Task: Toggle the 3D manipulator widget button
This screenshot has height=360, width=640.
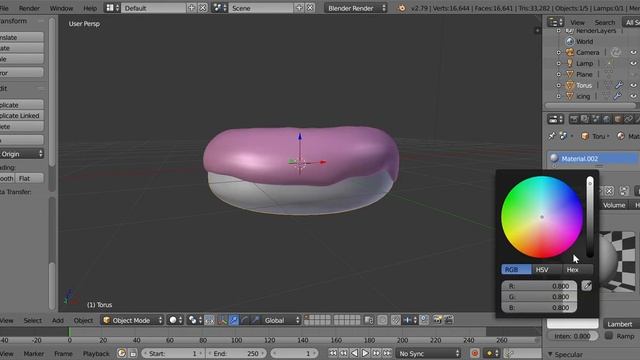Action: [222, 320]
